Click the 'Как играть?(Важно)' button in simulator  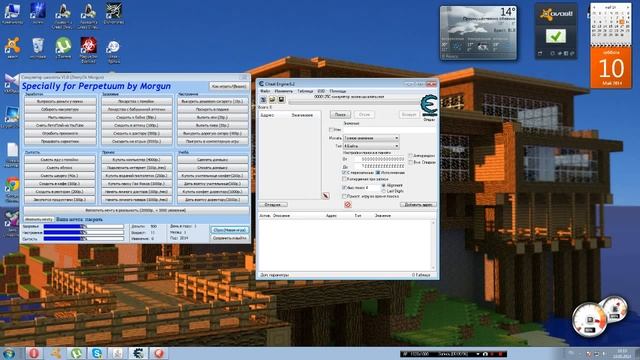(229, 87)
